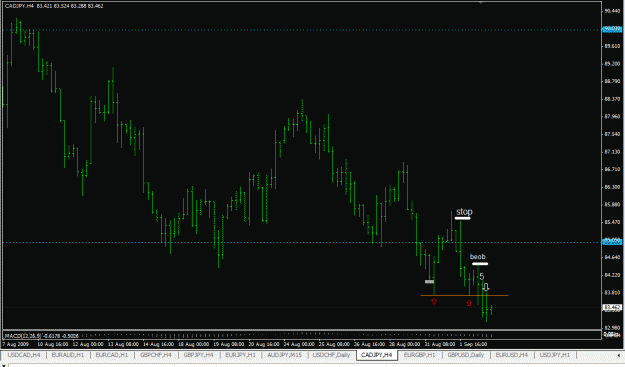Click the 87.130 price axis value
This screenshot has width=625, height=367.
[x=612, y=152]
